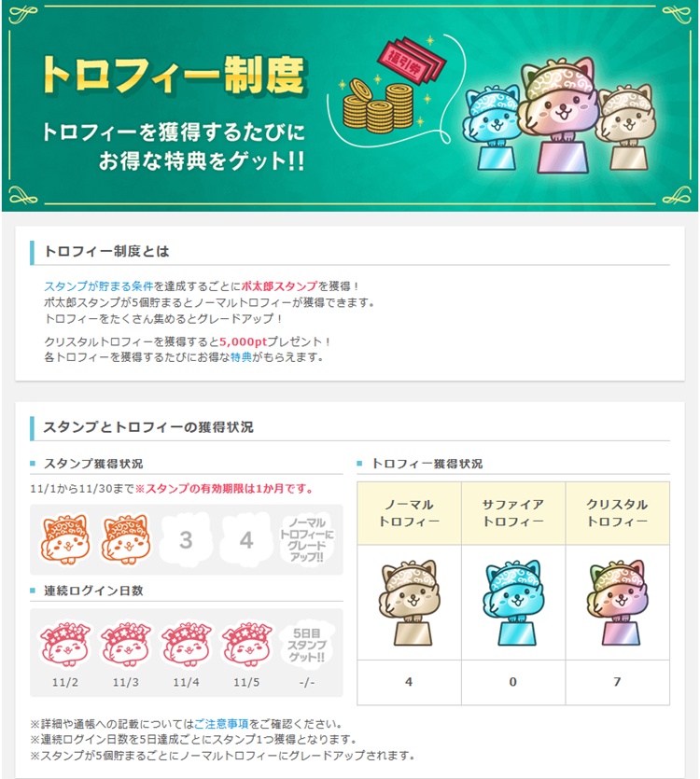Click the first orange Potaro stamp icon
The height and width of the screenshot is (779, 700).
pos(65,539)
